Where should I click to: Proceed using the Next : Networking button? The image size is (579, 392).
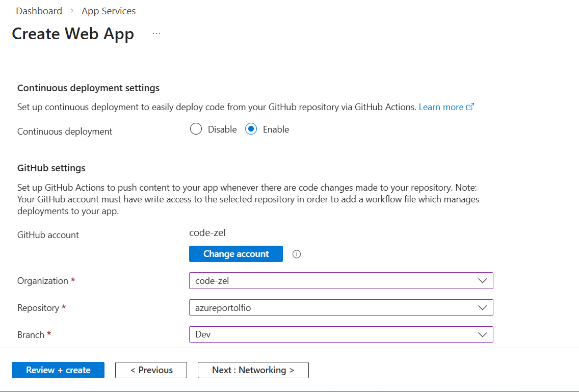[x=253, y=370]
